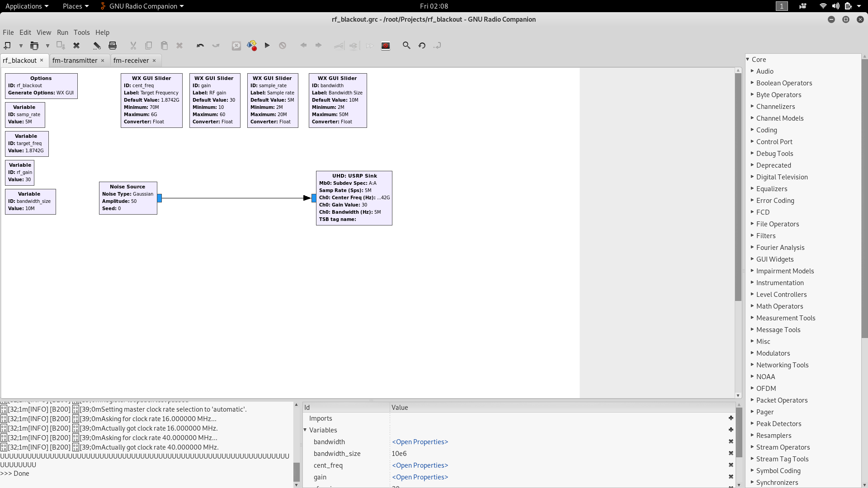Kill the running flow graph
868x488 pixels.
point(283,46)
